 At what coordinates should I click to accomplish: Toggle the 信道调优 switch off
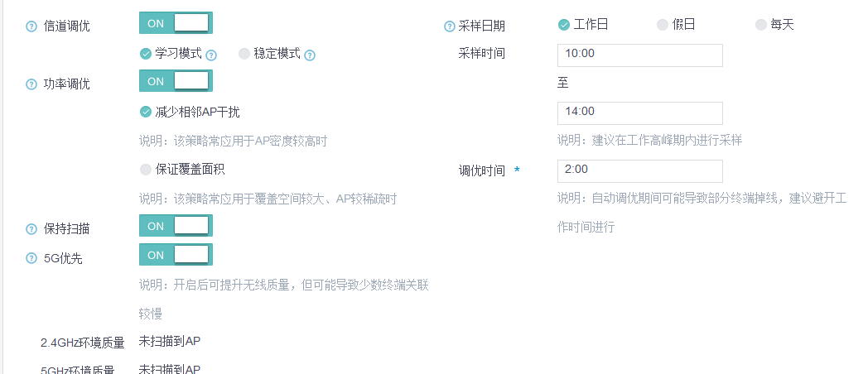coord(176,23)
